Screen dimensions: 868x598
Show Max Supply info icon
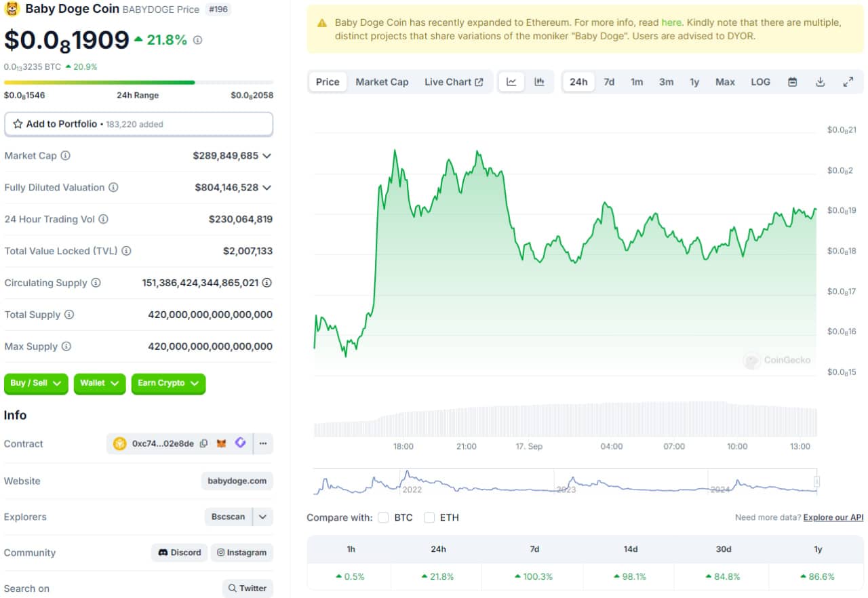tap(66, 346)
